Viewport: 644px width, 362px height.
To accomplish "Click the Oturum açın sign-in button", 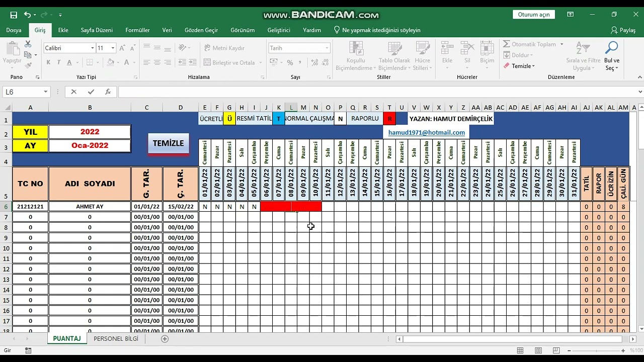I will pyautogui.click(x=534, y=15).
